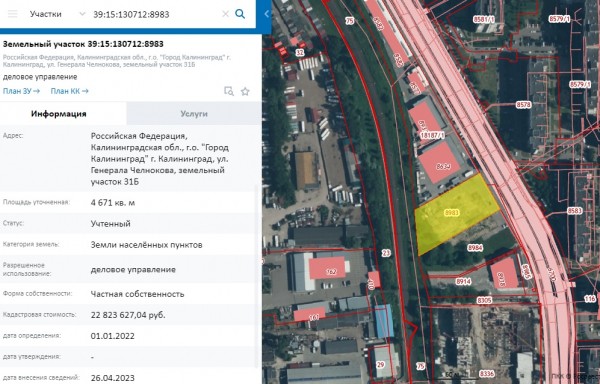Click the title Земельный участок 39:15:130712:8983
Viewport: 600px width, 384px height.
click(x=83, y=44)
